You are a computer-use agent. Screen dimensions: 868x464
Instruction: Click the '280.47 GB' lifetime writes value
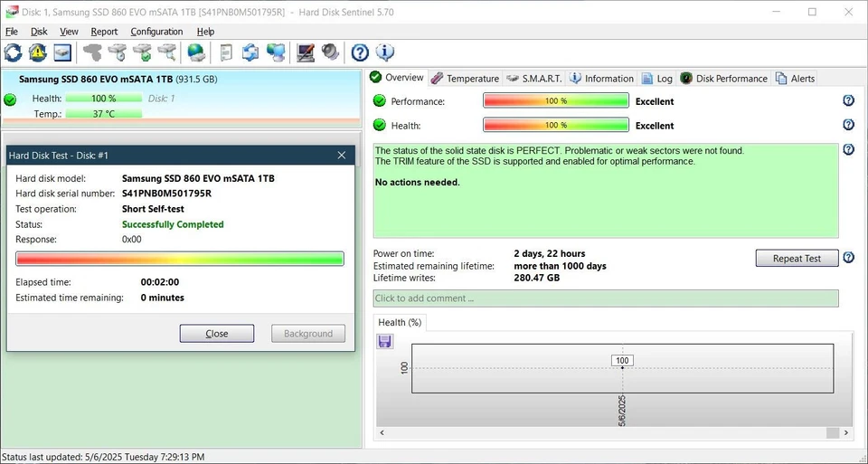coord(536,278)
